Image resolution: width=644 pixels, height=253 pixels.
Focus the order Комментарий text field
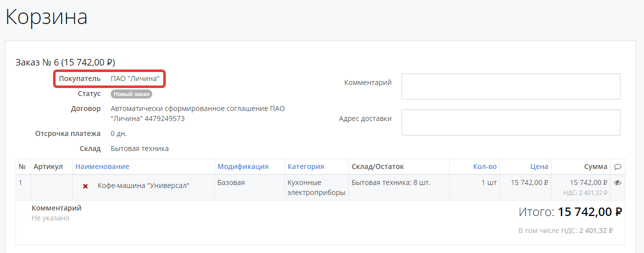tap(511, 86)
